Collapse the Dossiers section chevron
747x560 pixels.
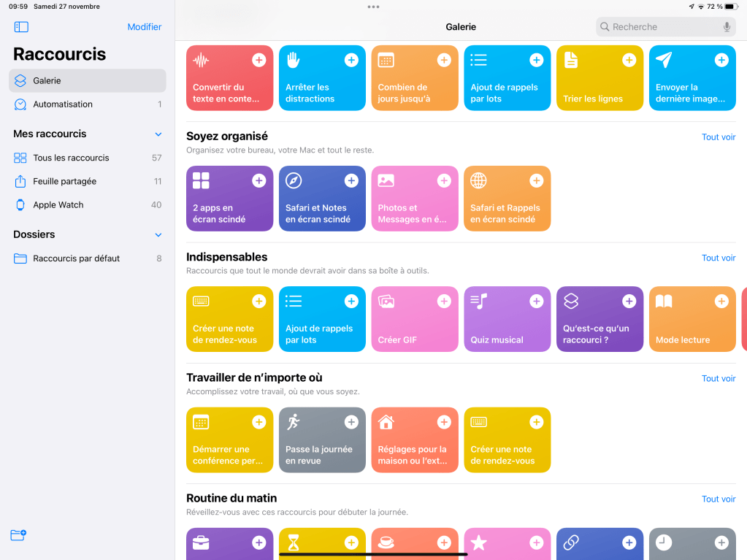click(158, 235)
